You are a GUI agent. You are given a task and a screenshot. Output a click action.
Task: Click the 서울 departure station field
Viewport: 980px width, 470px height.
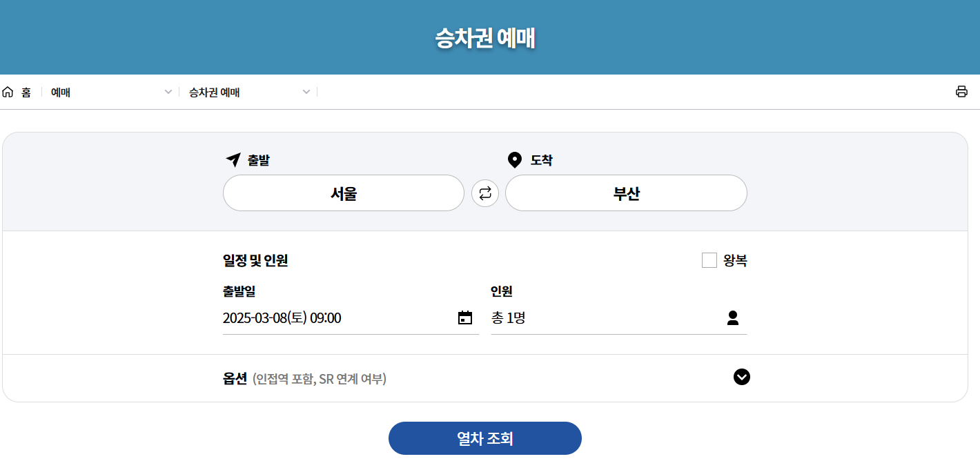pos(343,193)
